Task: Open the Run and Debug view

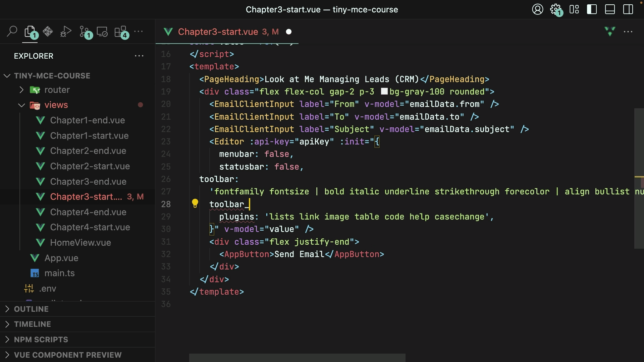Action: point(66,32)
